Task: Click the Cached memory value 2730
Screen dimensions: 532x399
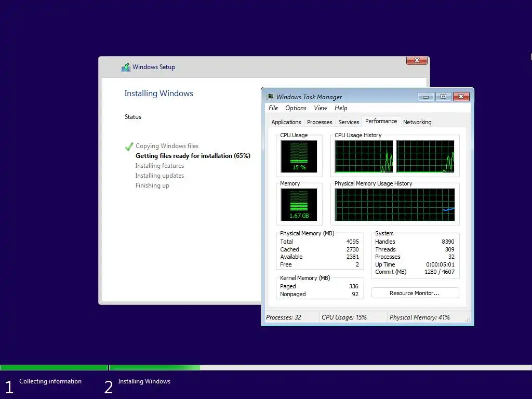Action: 353,249
